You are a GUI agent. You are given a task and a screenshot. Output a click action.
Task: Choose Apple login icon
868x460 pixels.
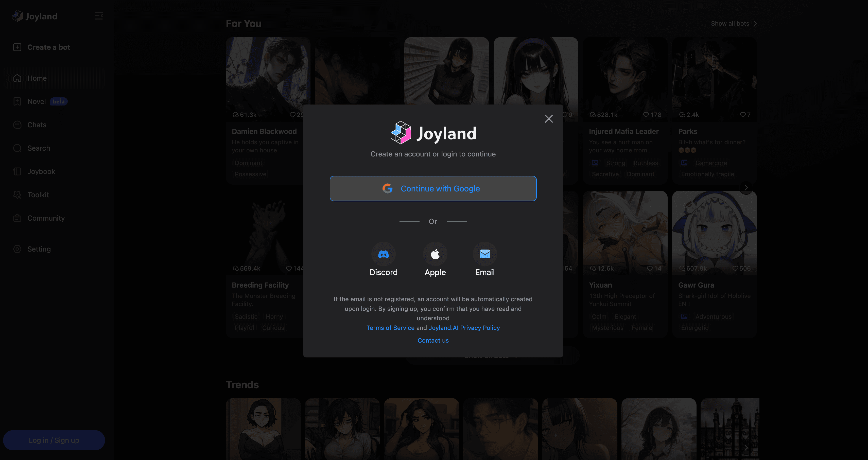coord(435,254)
